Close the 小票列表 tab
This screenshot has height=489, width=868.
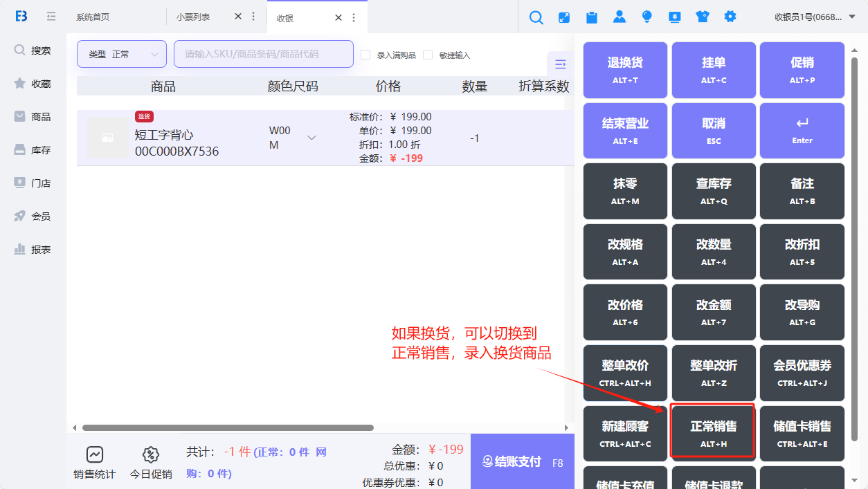point(238,17)
